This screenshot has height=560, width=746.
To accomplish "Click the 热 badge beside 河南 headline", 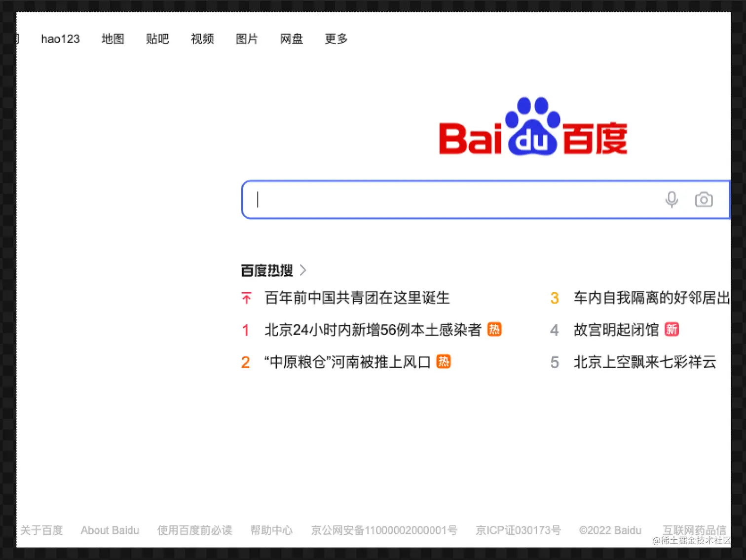I will pyautogui.click(x=444, y=361).
